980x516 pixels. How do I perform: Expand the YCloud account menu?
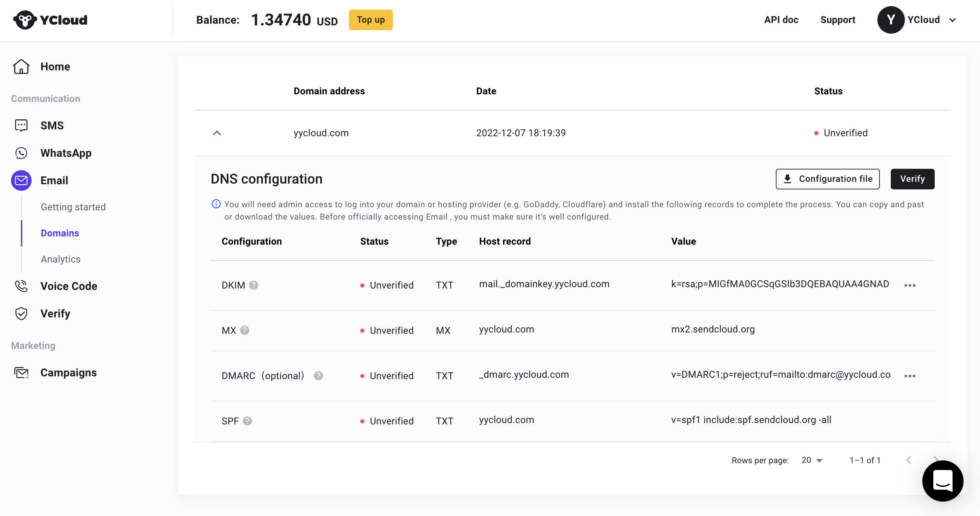952,20
